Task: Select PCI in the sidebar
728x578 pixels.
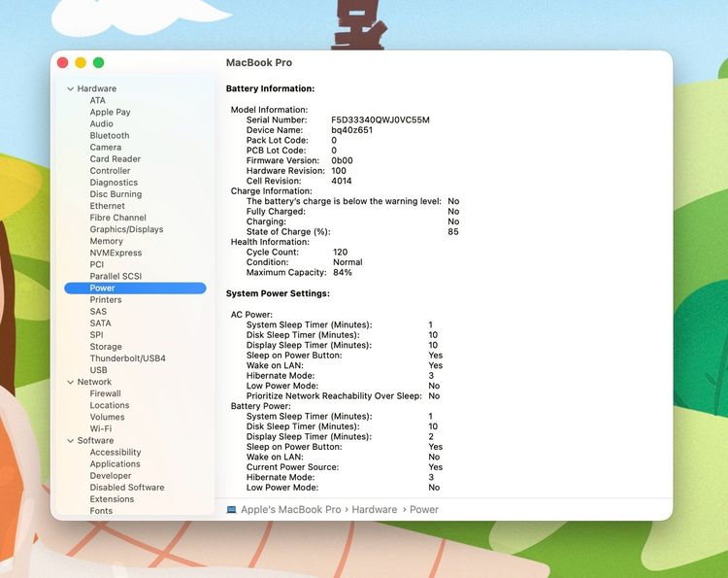Action: coord(96,264)
